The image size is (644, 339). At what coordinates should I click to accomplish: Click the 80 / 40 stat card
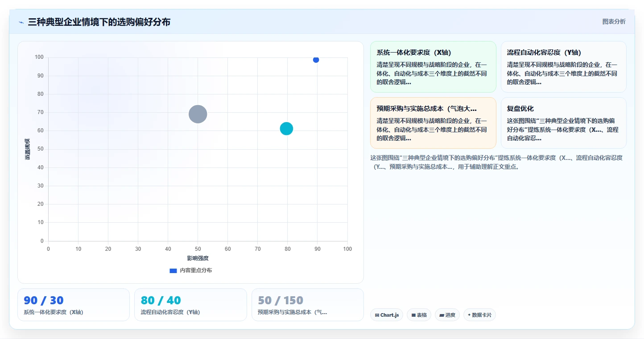[x=190, y=305]
